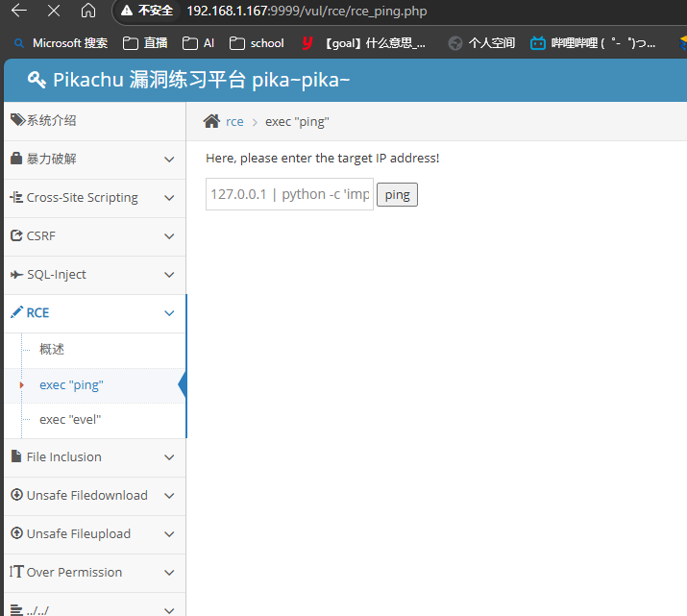Expand the 暴力破解 chevron
The image size is (687, 616).
coord(169,160)
